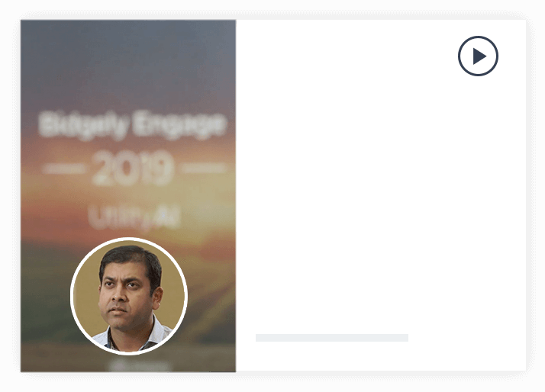Image resolution: width=545 pixels, height=392 pixels.
Task: Click the "2019" year text
Action: click(x=133, y=169)
